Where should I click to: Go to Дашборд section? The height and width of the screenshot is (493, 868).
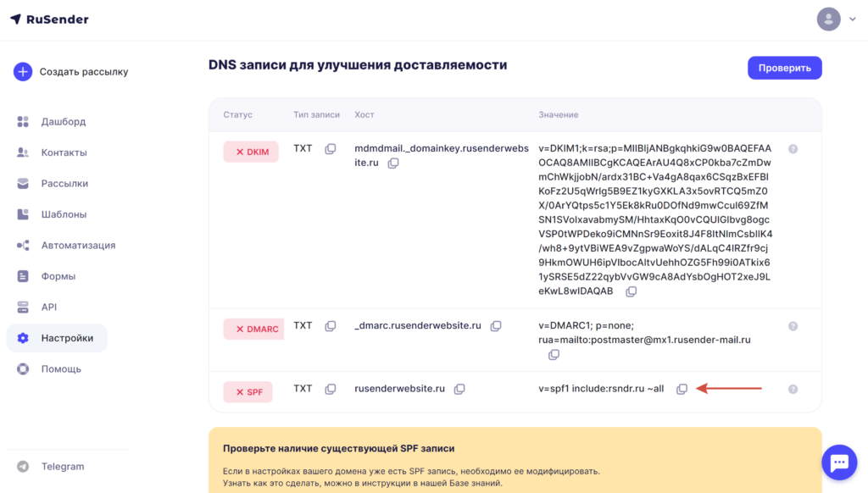(x=63, y=121)
